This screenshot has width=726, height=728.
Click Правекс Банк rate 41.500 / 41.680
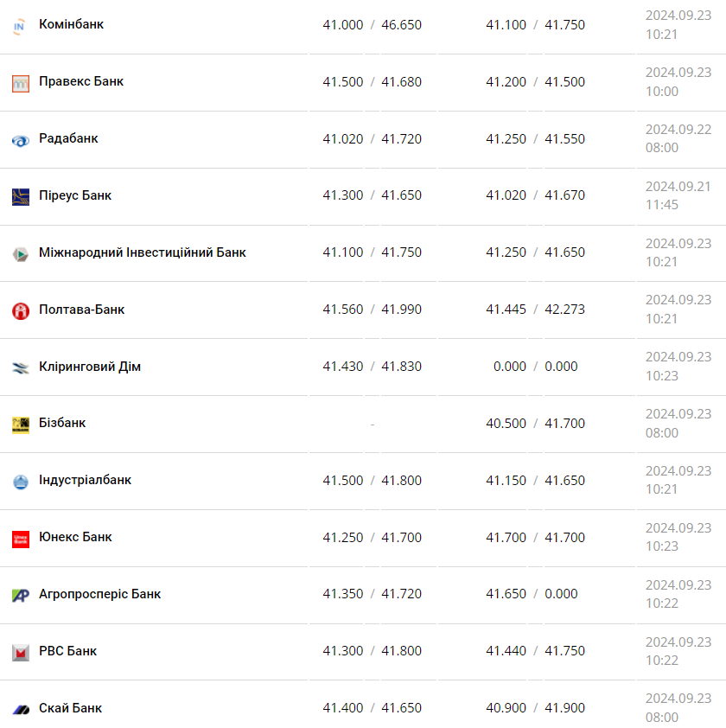pyautogui.click(x=373, y=81)
